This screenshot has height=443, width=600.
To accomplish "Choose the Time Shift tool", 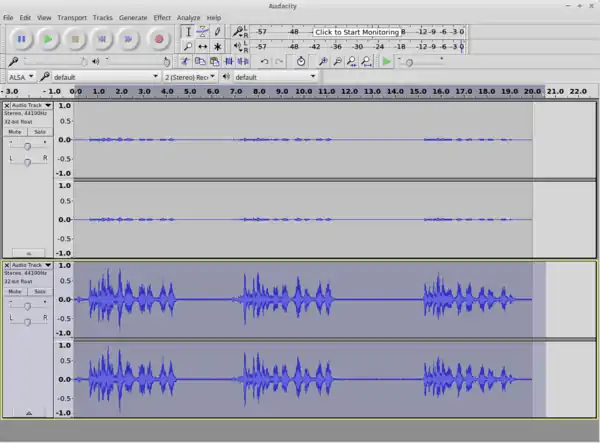I will [x=203, y=47].
